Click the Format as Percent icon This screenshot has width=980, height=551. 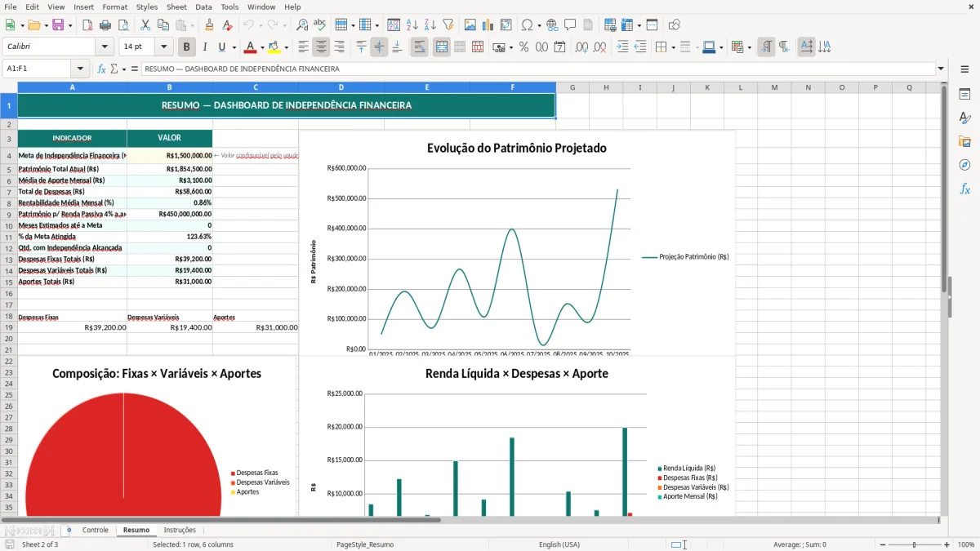(x=523, y=47)
